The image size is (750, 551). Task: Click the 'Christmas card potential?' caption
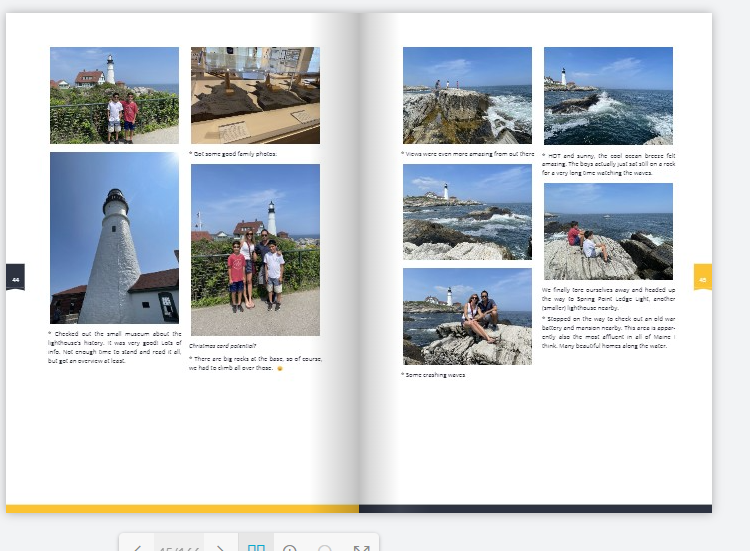pos(224,346)
